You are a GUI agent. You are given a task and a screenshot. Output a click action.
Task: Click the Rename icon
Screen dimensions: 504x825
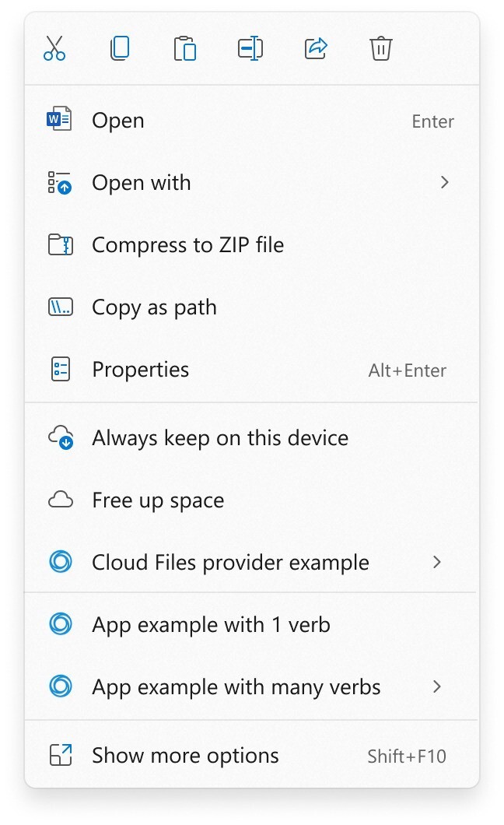coord(250,49)
